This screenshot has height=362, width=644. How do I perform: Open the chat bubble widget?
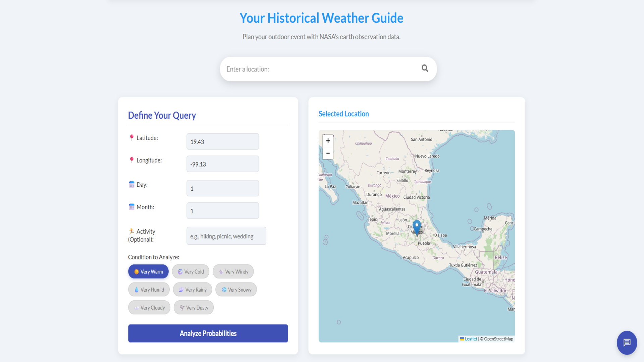627,342
